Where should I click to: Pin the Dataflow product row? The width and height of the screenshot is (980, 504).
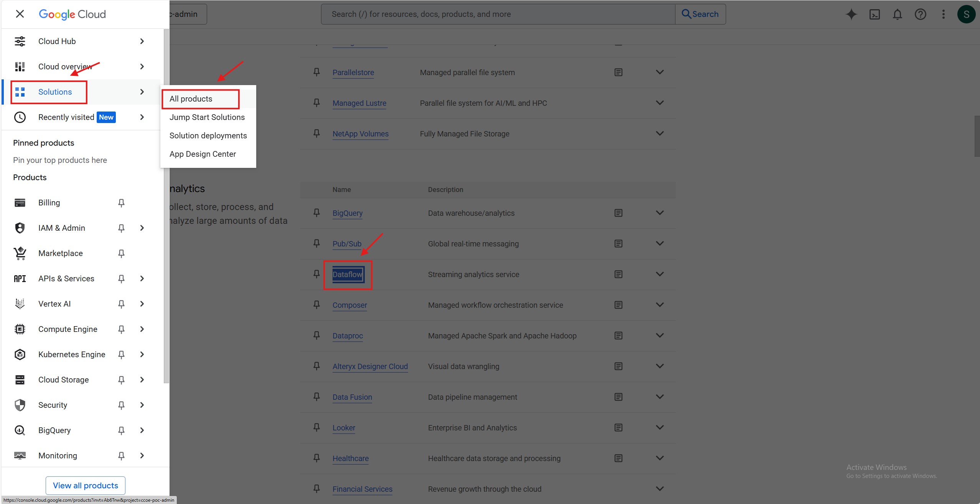316,274
